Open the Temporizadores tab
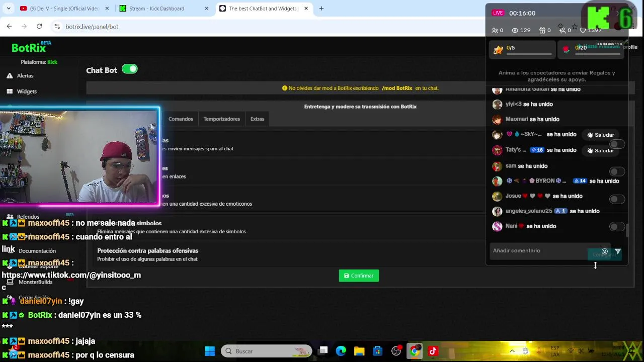 tap(221, 119)
